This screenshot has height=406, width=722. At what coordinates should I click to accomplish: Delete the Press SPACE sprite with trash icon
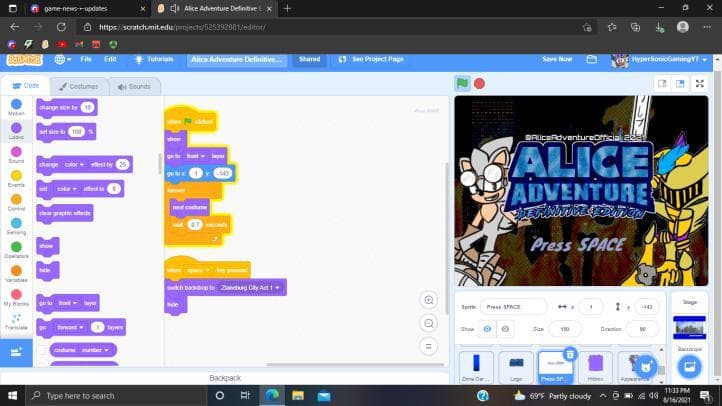coord(570,354)
